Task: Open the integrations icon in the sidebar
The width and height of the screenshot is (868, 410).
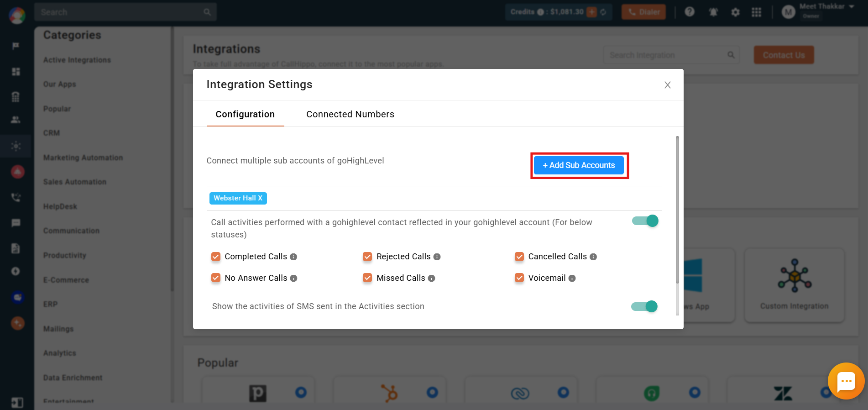Action: 16,146
